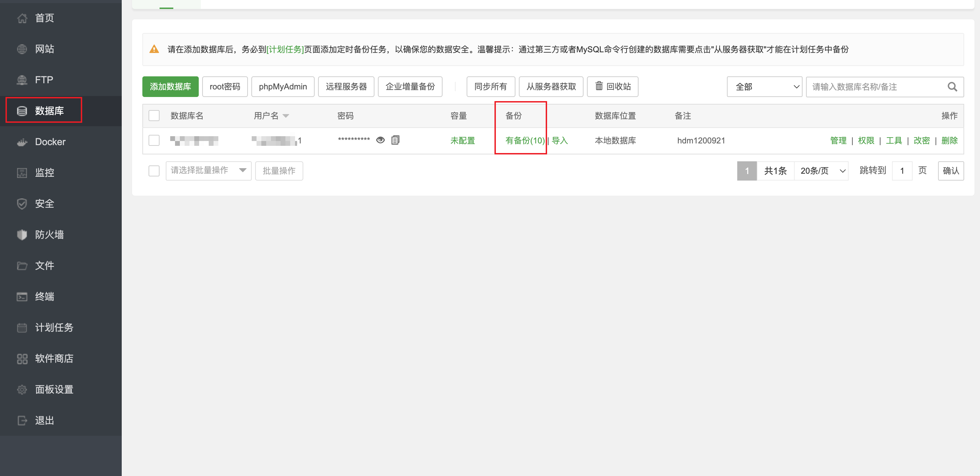Click page number 1 in pagination
980x476 pixels.
(x=747, y=171)
